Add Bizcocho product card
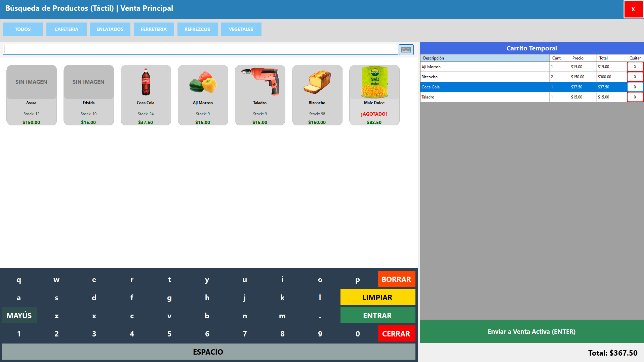 (x=317, y=95)
